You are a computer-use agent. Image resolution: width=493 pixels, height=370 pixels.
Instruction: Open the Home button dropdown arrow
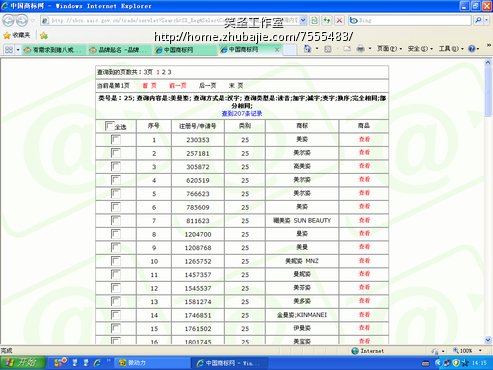pos(317,49)
